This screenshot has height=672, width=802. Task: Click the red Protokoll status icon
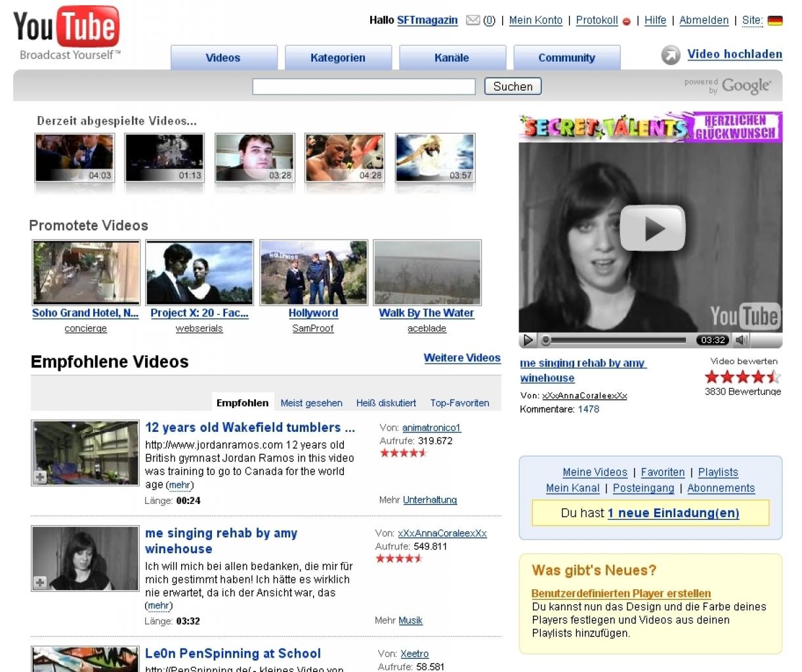point(626,22)
